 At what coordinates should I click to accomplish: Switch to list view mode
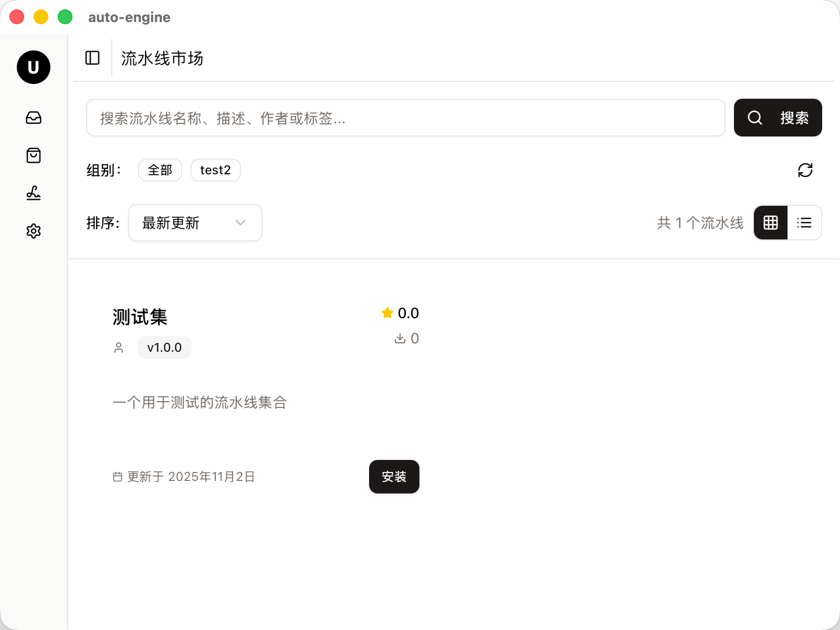[804, 223]
